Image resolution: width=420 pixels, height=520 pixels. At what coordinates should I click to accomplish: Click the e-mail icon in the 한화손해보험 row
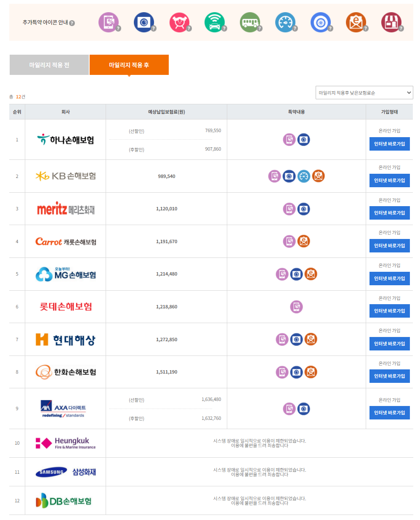[x=311, y=372]
